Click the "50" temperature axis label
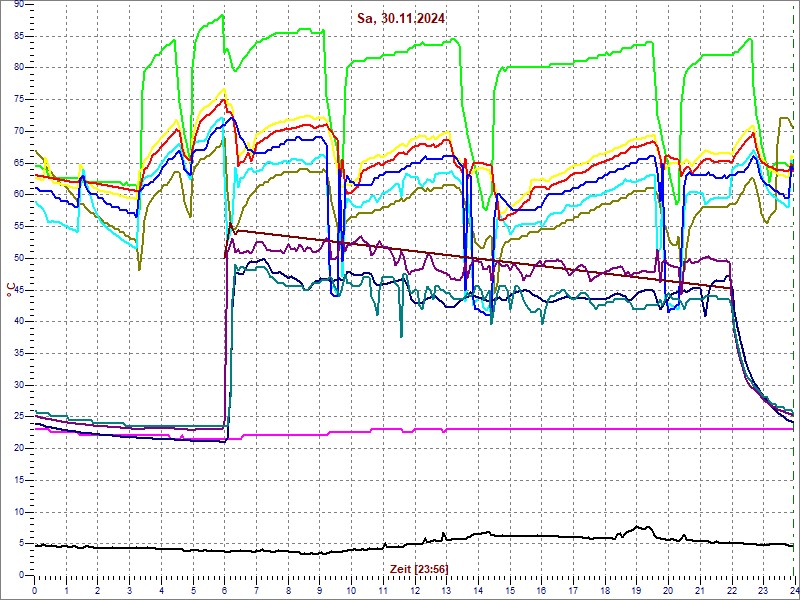This screenshot has width=800, height=600. pyautogui.click(x=19, y=258)
